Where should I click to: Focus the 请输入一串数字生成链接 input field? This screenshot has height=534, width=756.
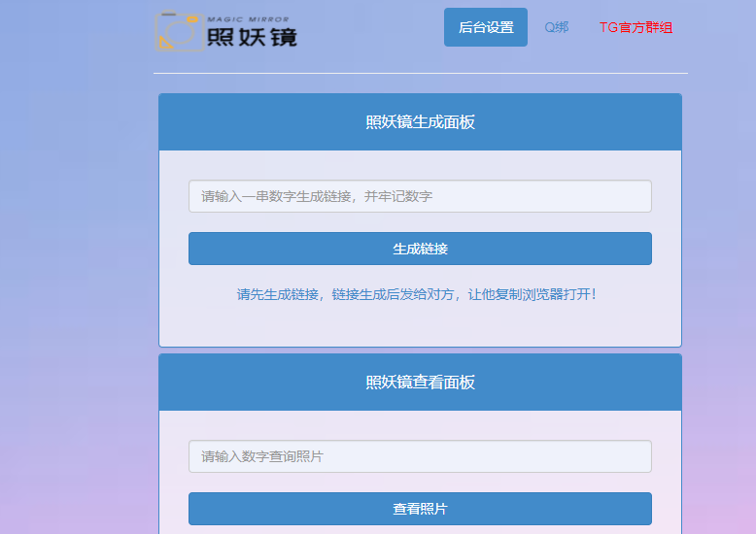coord(420,196)
